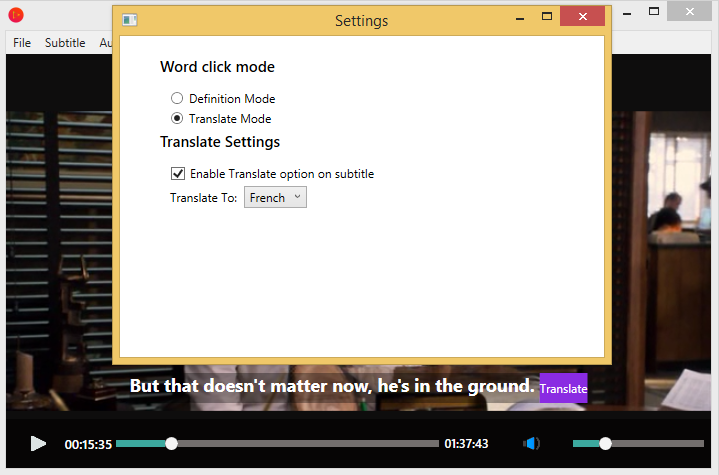Click the word "ground" in the subtitle

coord(497,386)
